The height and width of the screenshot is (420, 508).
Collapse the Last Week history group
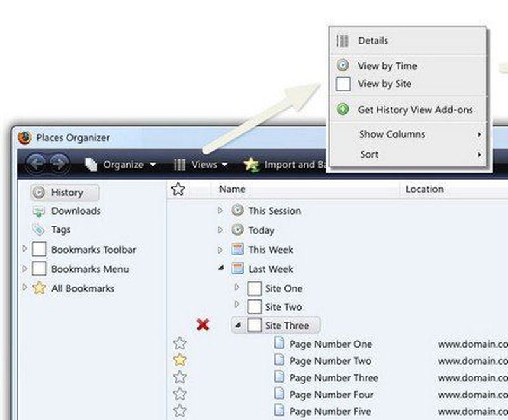[220, 269]
